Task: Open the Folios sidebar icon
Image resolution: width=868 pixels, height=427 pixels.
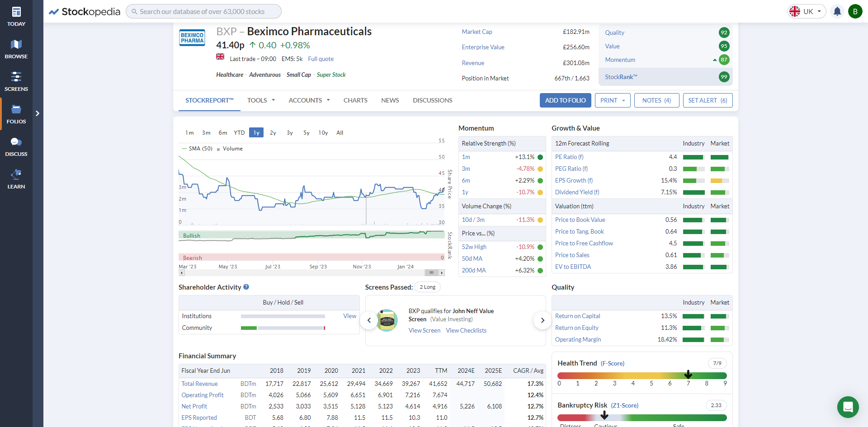Action: [x=16, y=114]
